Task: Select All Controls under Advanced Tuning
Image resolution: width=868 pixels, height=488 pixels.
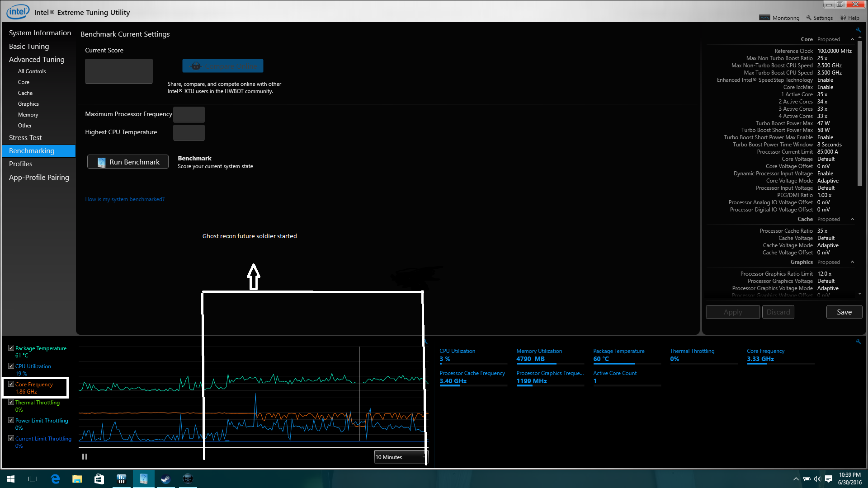Action: pyautogui.click(x=32, y=71)
